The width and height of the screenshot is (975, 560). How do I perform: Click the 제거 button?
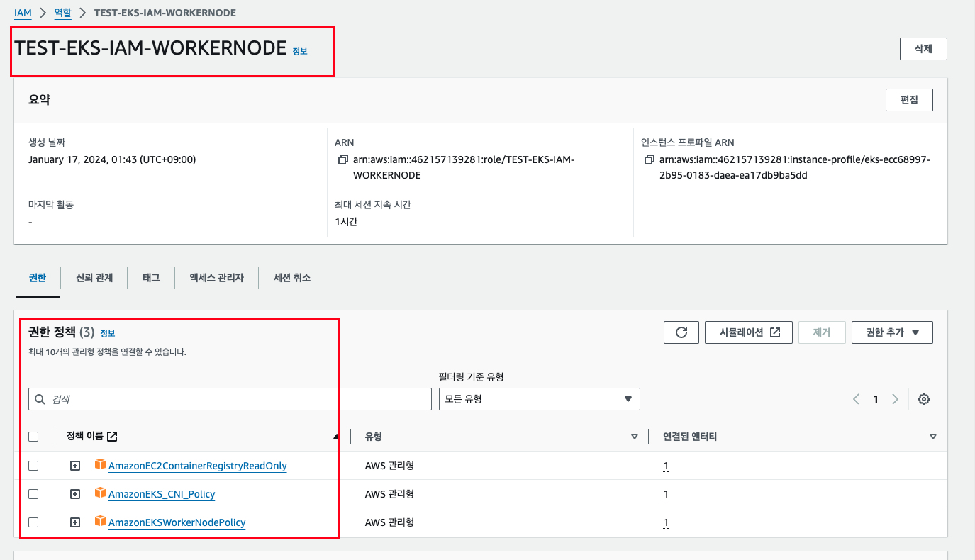point(822,332)
